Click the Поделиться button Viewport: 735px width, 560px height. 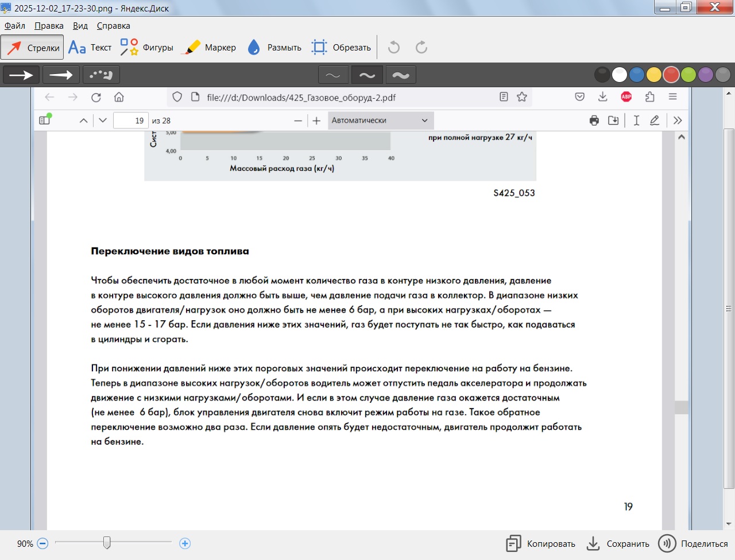coord(693,544)
